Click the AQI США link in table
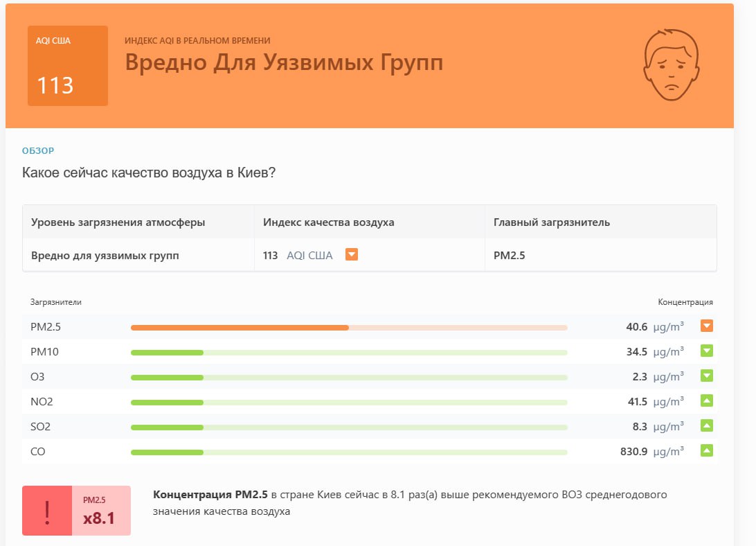Viewport: 756px width, 546px height. click(x=309, y=256)
